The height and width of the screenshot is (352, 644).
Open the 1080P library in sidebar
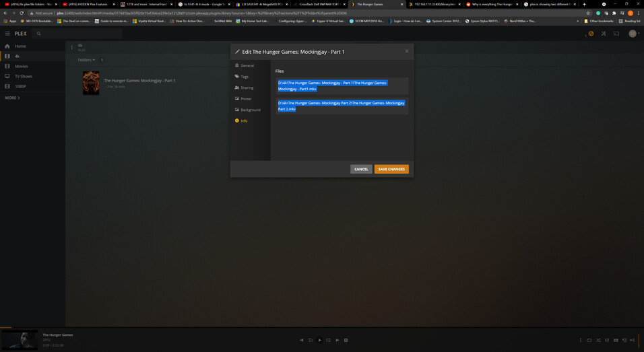33,86
